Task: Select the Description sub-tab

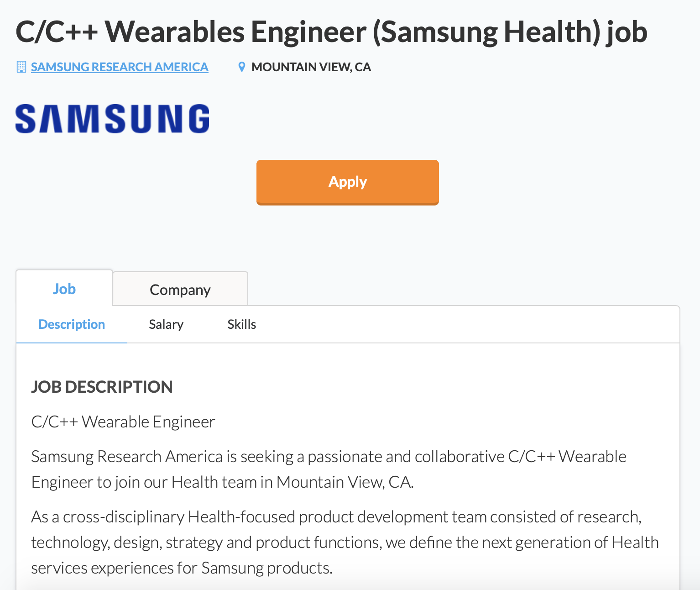Action: pos(72,324)
